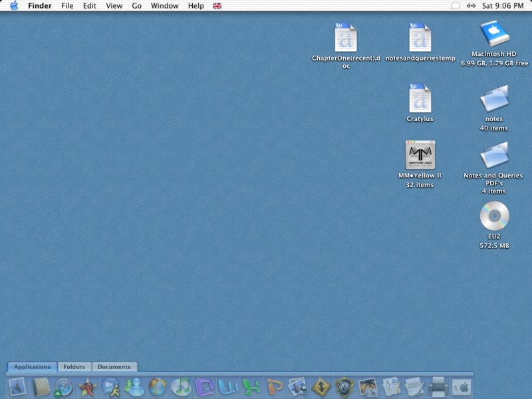The width and height of the screenshot is (532, 399).
Task: Select the EU2 disc on desktop
Action: (x=494, y=216)
